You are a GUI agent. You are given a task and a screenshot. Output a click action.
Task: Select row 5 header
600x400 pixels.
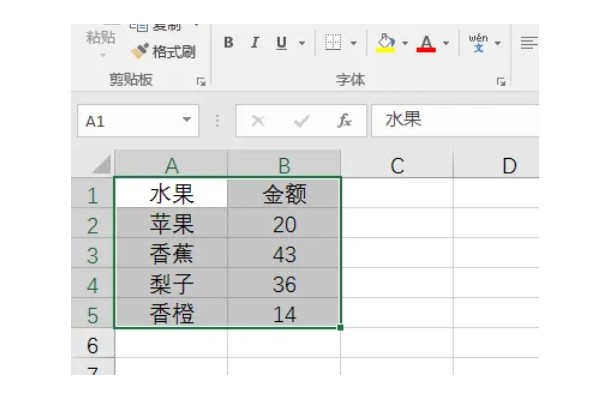click(93, 313)
